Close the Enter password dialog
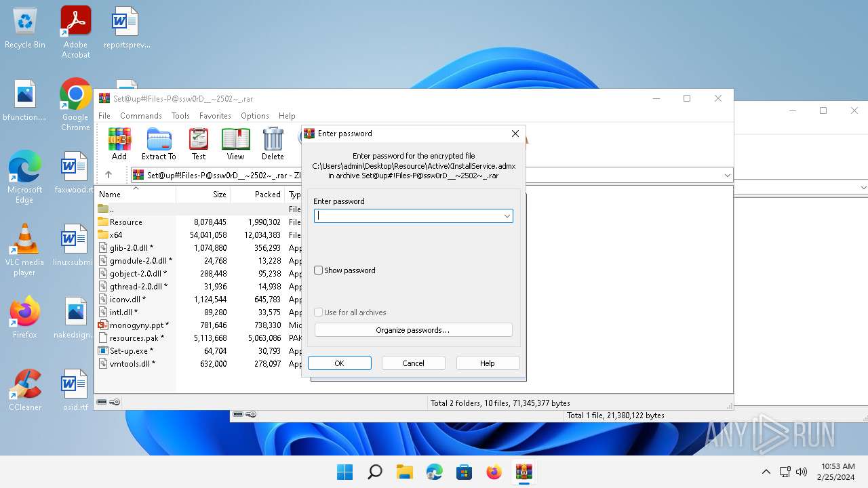 [x=515, y=134]
